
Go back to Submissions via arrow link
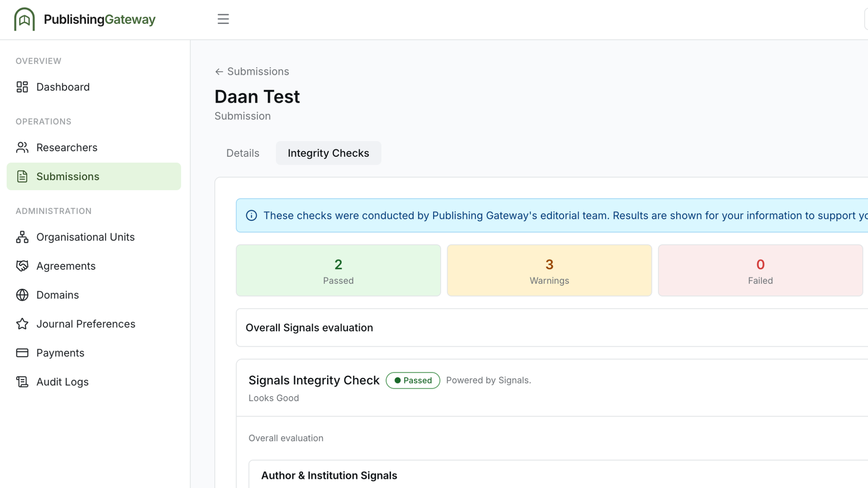pyautogui.click(x=252, y=71)
